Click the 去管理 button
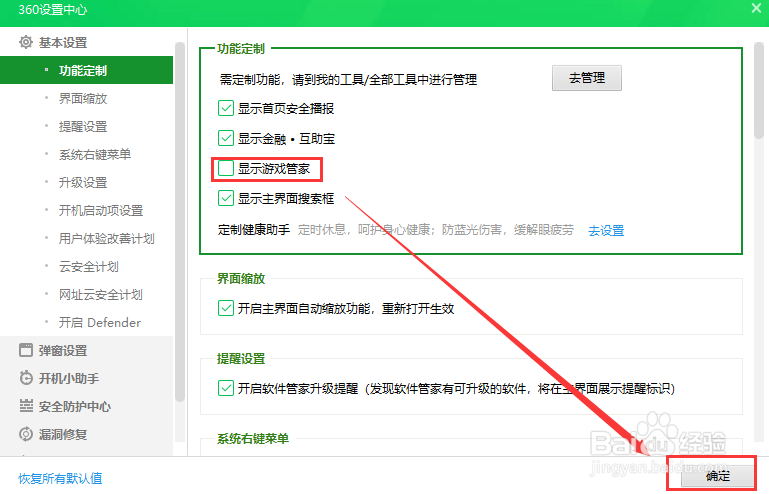769x494 pixels. pos(587,78)
